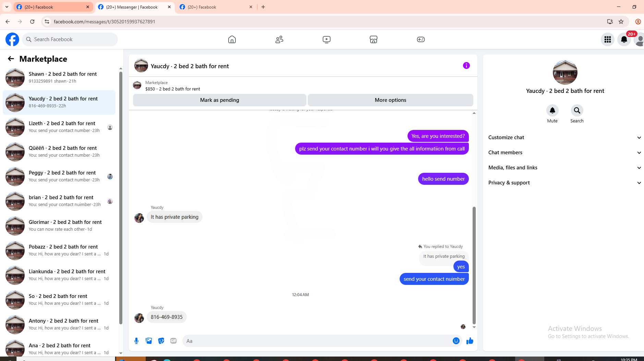
Task: Open the Facebook menu grid icon
Action: [608, 39]
